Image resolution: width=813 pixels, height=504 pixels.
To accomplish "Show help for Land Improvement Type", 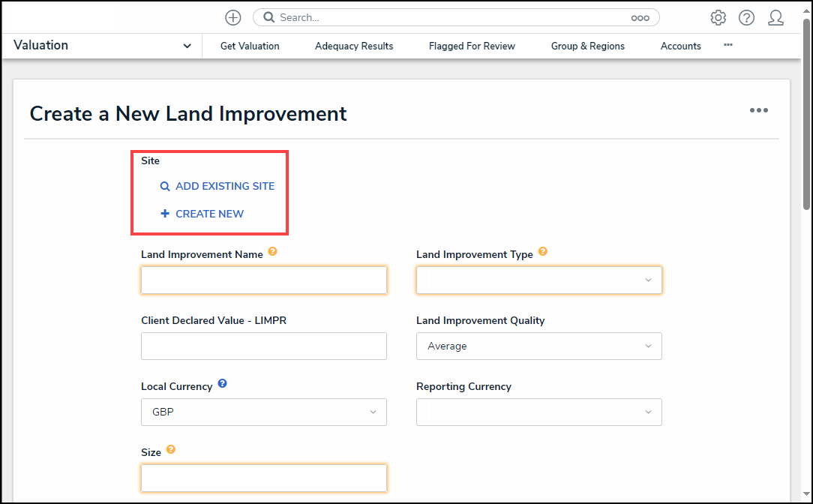I will [x=542, y=251].
